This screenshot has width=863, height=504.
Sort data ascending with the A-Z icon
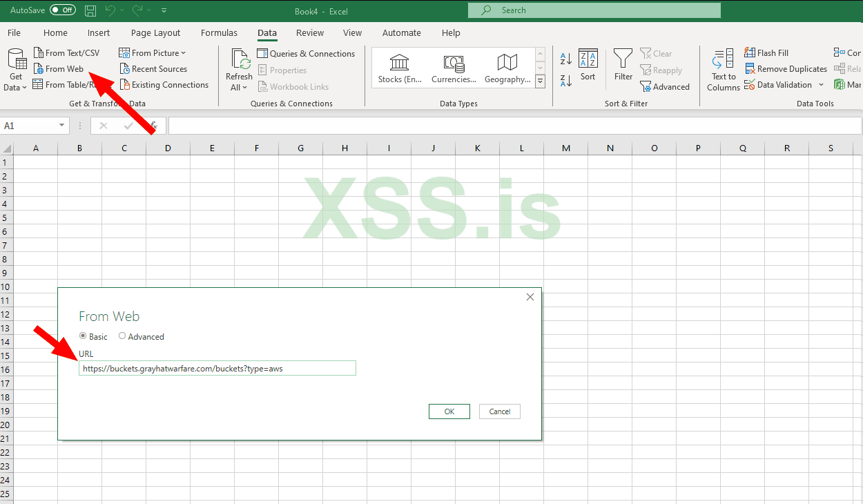(x=566, y=58)
